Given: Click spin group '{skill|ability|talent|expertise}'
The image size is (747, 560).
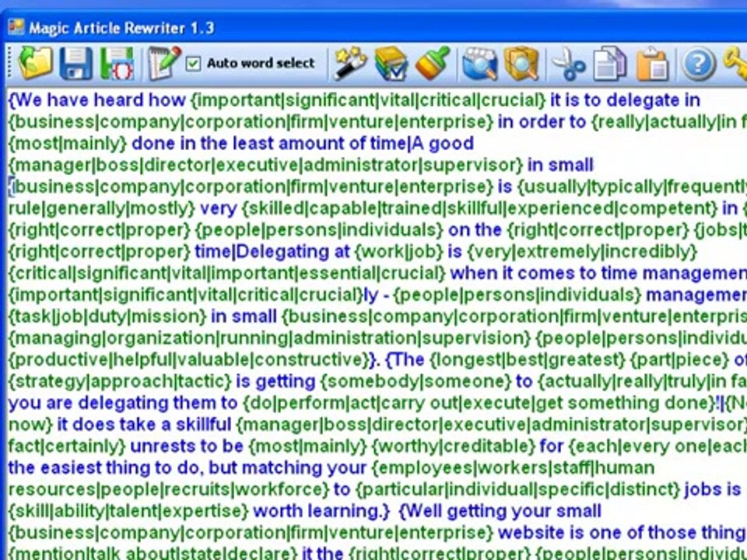Looking at the screenshot, I should point(128,511).
